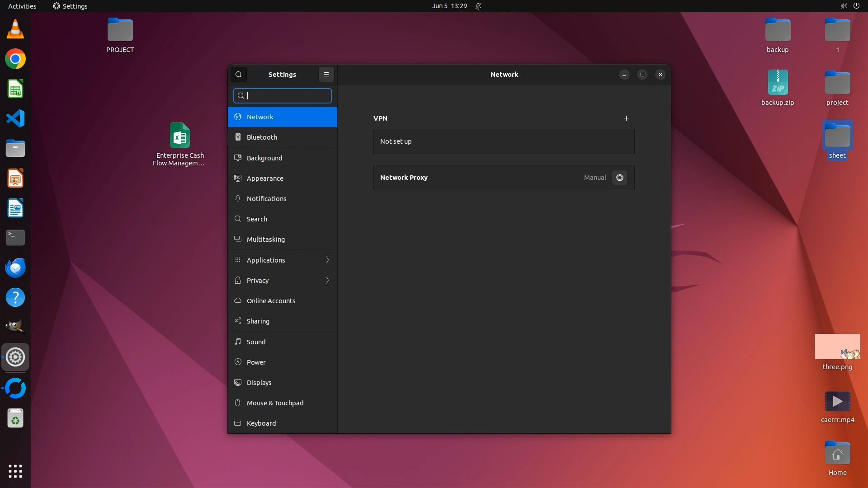Expand the Applications submenu chevron
The height and width of the screenshot is (488, 868).
(x=327, y=260)
